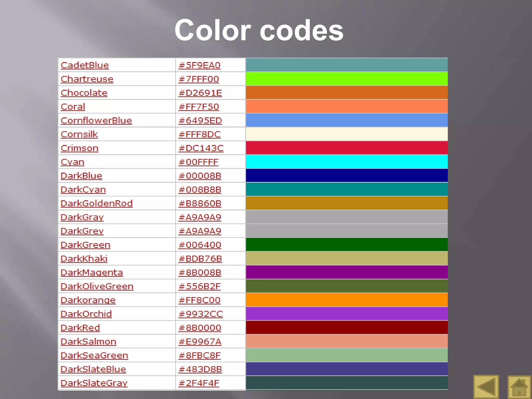Select the Crimson red swatch

pyautogui.click(x=347, y=148)
